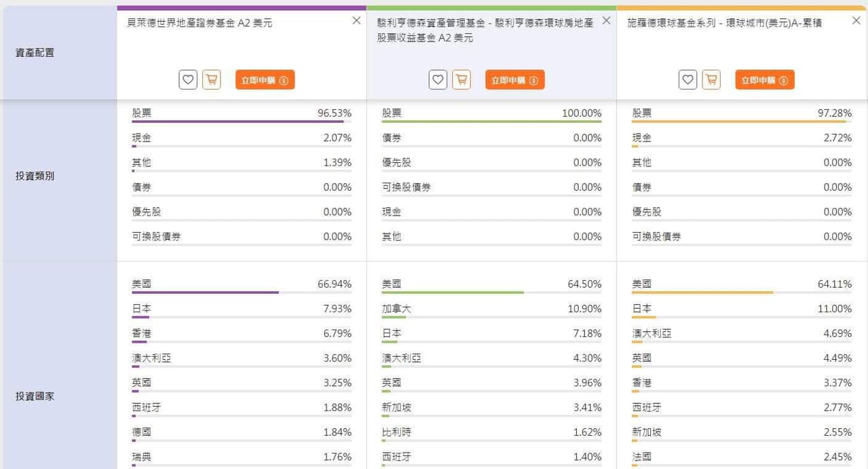
Task: Select the 資產配置 section label
Action: click(35, 52)
